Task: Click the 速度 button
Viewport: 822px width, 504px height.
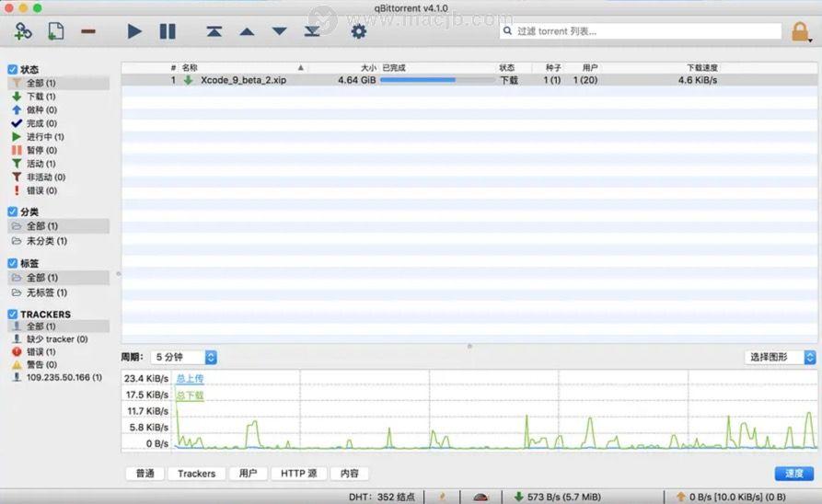Action: [794, 474]
